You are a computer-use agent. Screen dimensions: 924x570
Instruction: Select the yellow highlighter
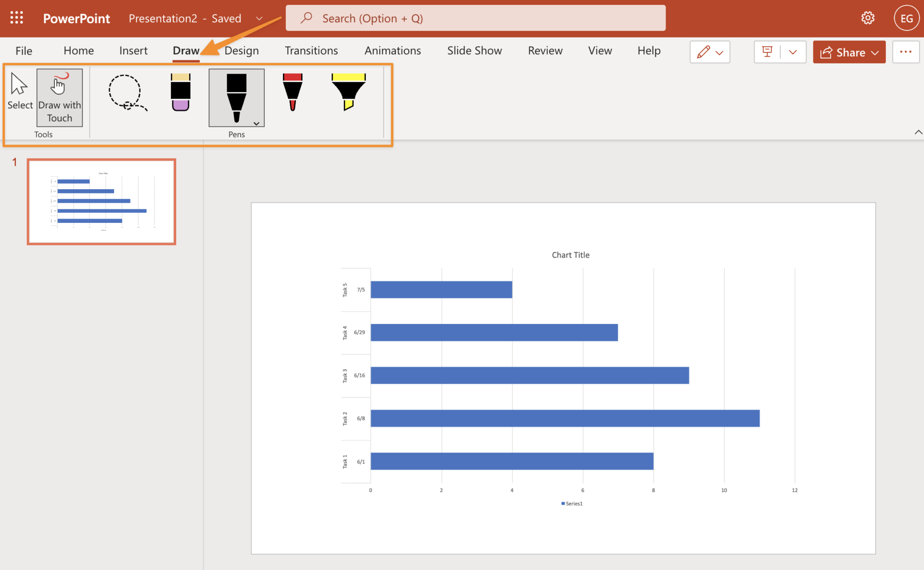point(348,92)
